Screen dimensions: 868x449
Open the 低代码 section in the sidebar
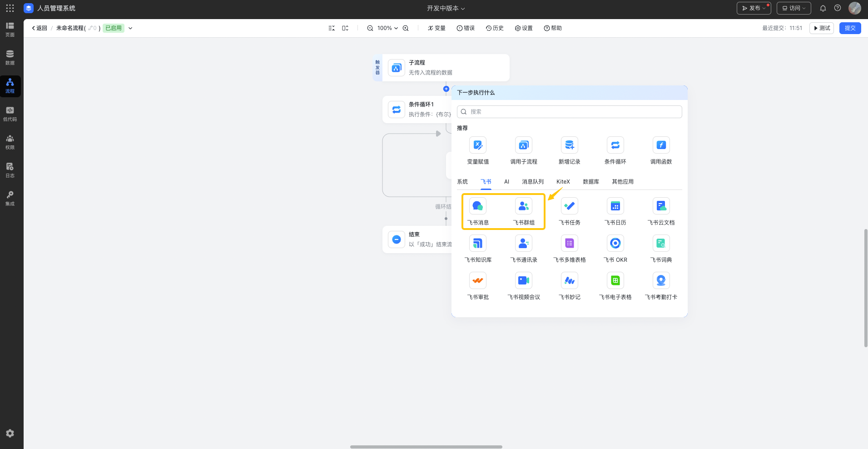[x=10, y=114]
